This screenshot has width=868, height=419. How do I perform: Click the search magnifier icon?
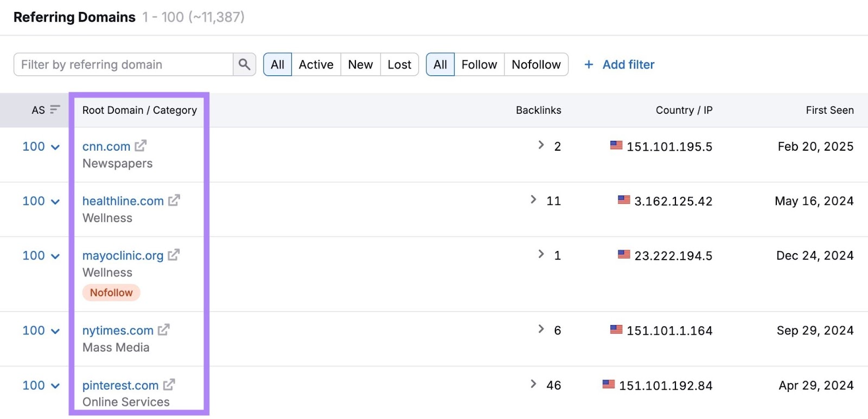244,65
